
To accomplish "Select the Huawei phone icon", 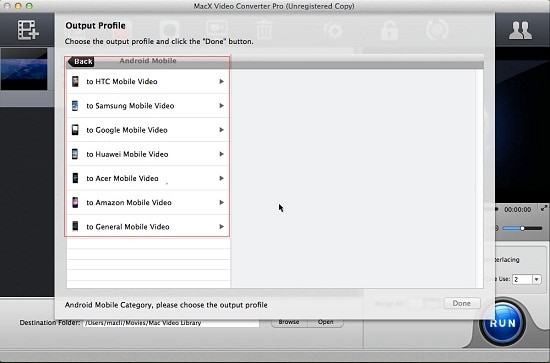I will (75, 154).
